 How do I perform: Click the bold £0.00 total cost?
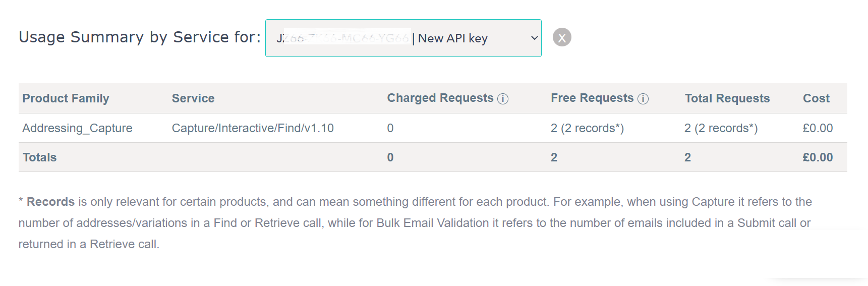click(818, 157)
